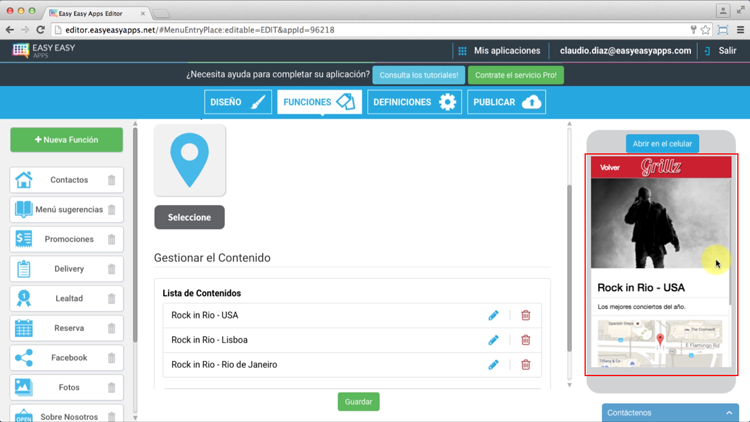
Task: Delete Fotos function using trash icon
Action: point(111,388)
